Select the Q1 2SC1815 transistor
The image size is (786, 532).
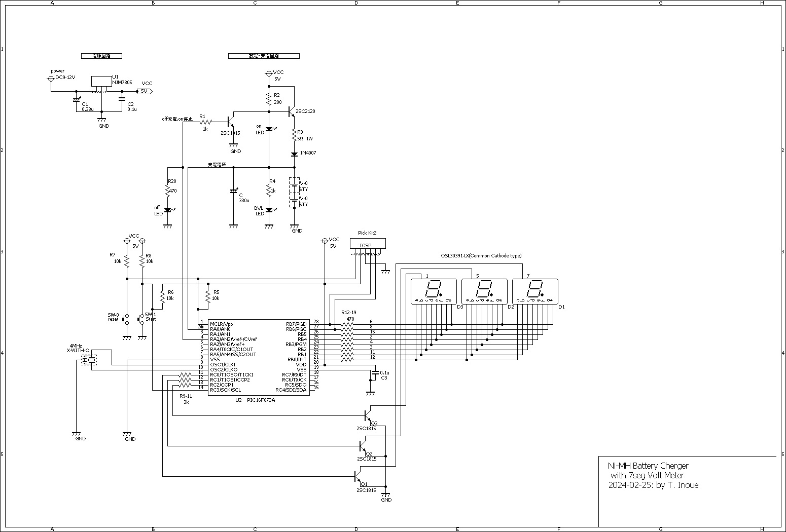tap(358, 476)
